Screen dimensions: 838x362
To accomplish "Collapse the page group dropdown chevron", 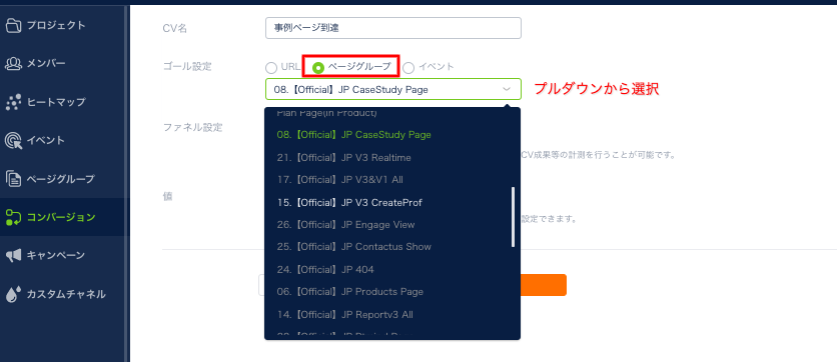I will (507, 89).
